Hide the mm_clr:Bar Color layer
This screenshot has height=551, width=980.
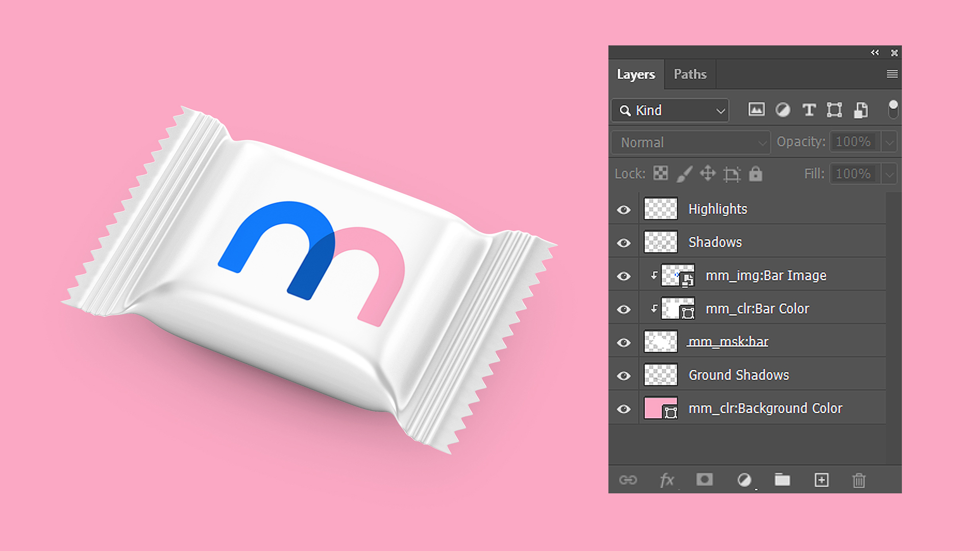tap(624, 309)
